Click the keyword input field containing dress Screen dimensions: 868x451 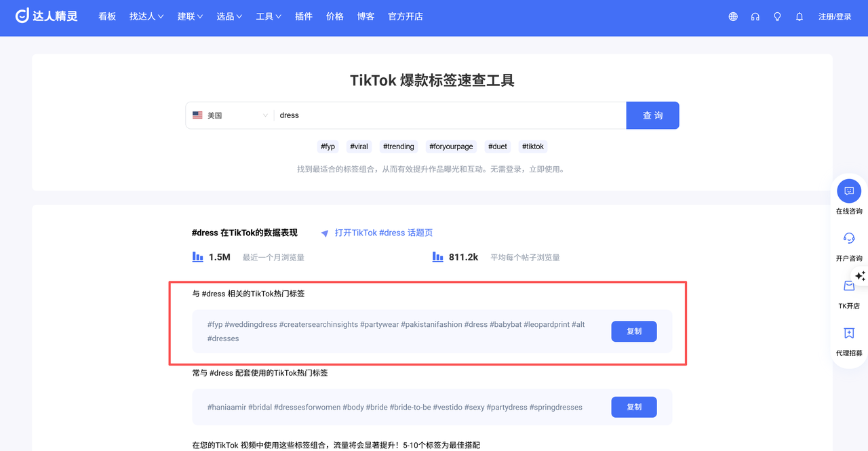[x=448, y=115]
